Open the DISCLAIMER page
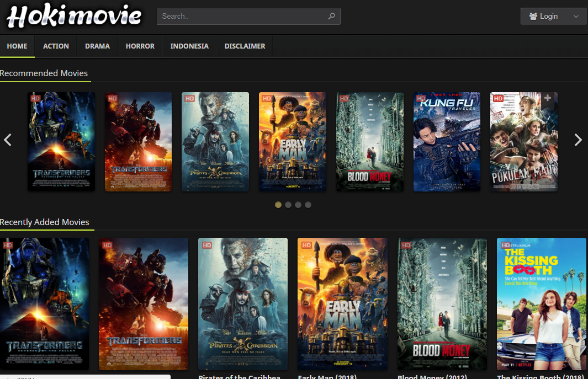 (x=245, y=46)
